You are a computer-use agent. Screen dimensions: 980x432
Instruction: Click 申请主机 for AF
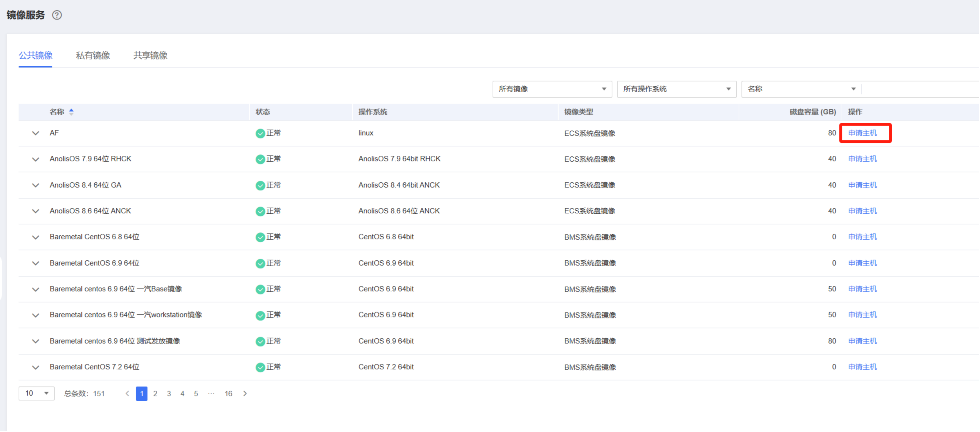tap(862, 133)
